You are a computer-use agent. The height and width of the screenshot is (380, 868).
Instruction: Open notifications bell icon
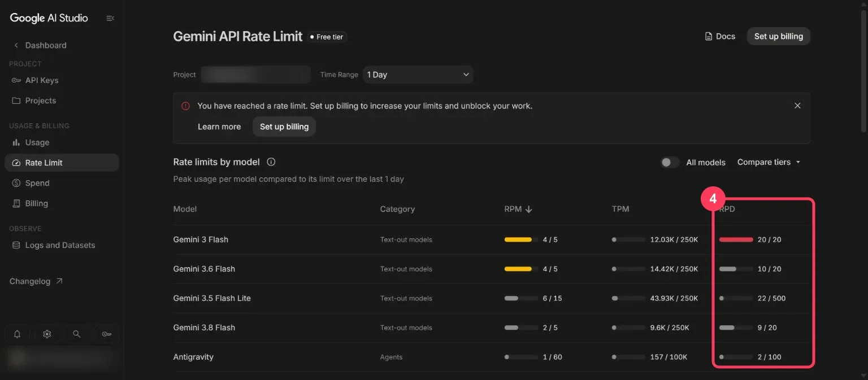(17, 334)
